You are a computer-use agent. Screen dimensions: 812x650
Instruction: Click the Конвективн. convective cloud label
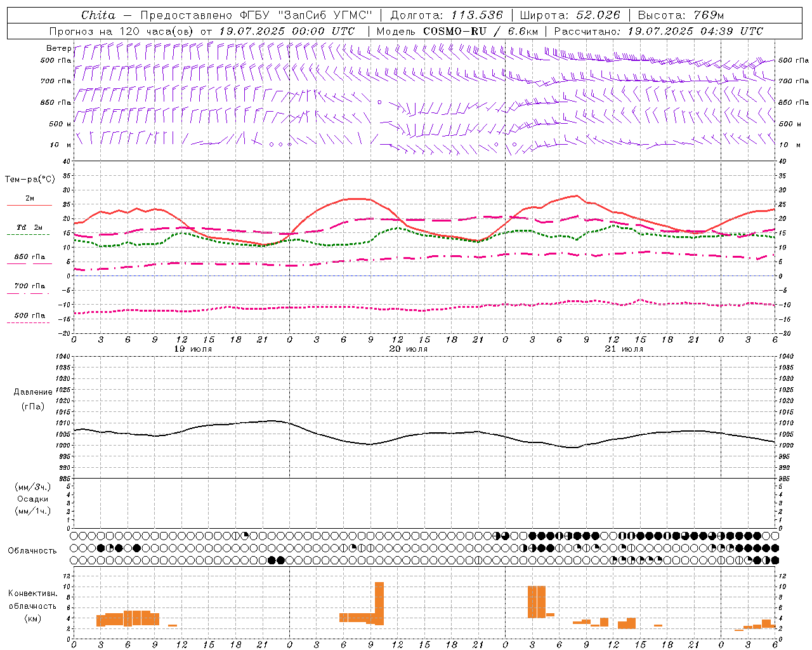point(33,594)
